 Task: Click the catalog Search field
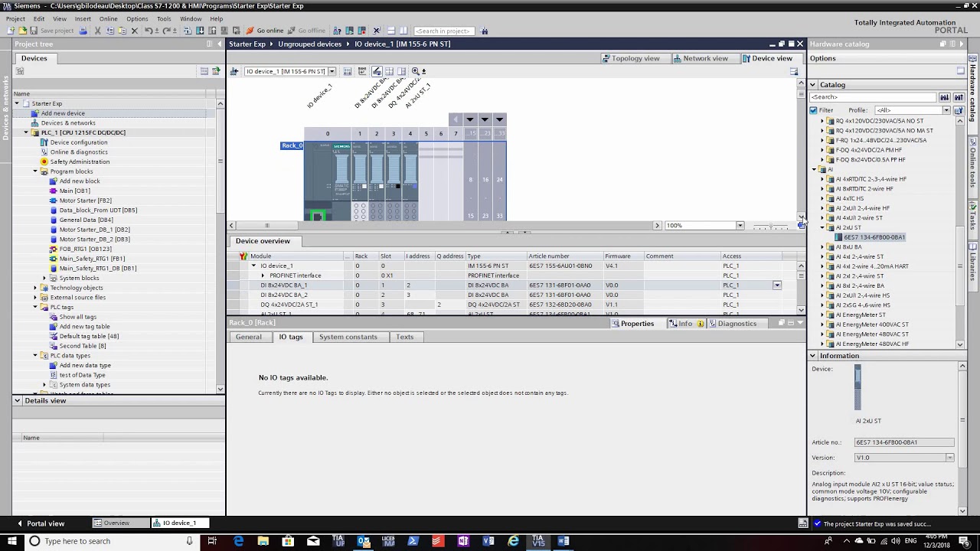(874, 97)
